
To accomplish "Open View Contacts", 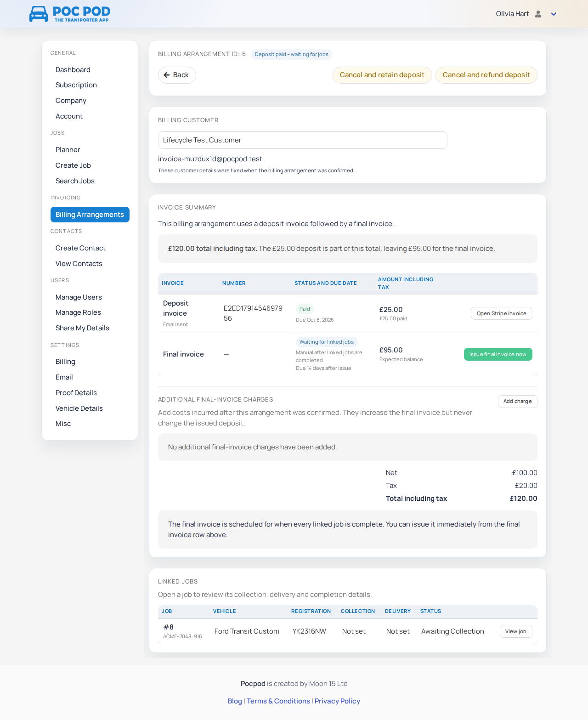I will click(x=79, y=264).
